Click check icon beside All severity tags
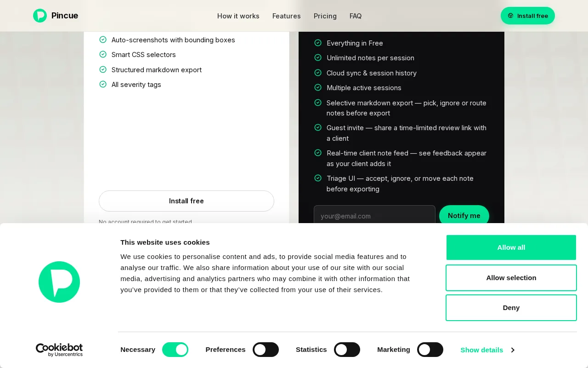Screen dimensions: 588x368 click(103, 84)
